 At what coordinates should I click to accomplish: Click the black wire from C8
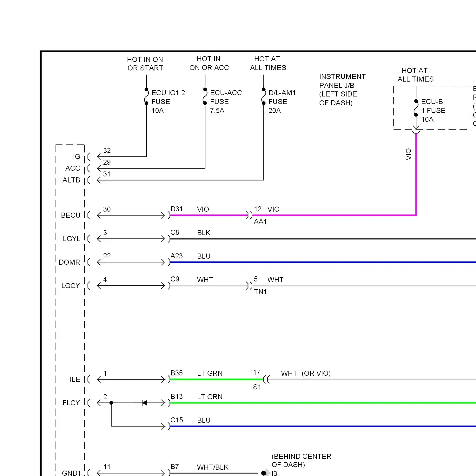pos(323,239)
